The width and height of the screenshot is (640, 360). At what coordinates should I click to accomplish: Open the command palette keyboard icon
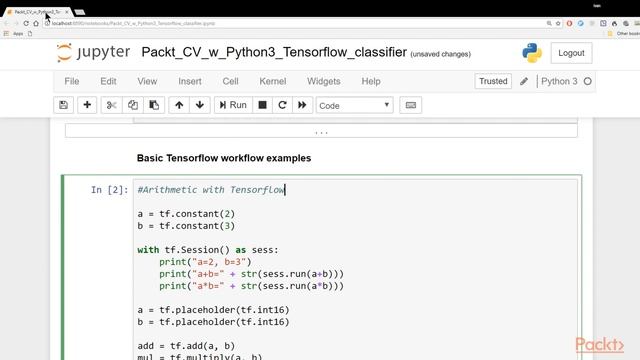click(x=411, y=105)
